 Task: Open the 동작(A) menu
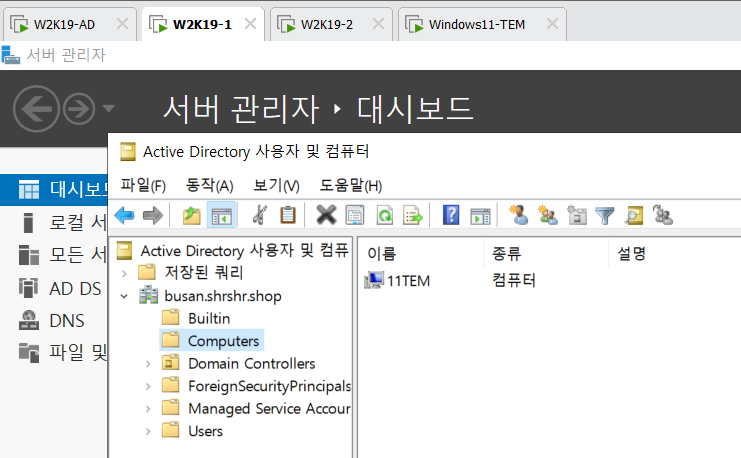(209, 185)
